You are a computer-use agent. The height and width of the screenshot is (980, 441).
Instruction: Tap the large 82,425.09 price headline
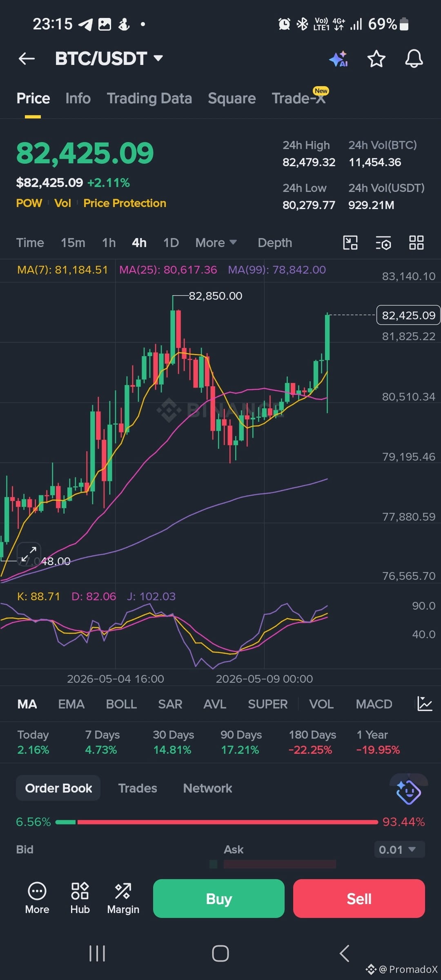[x=85, y=153]
